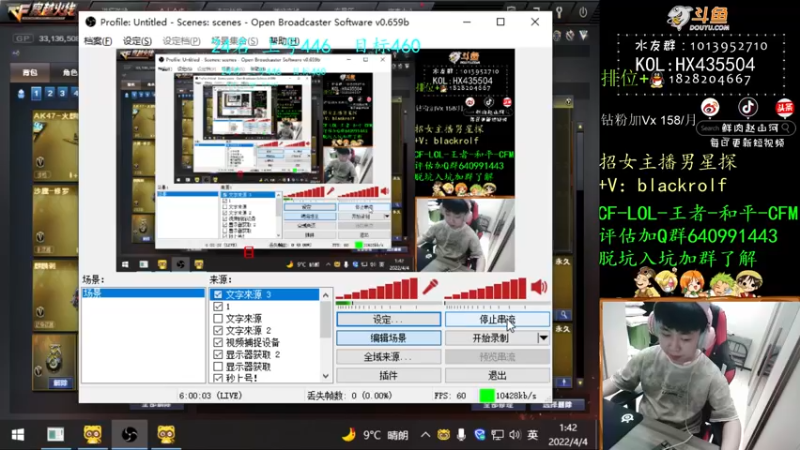Click the sources list up arrow
800x450 pixels.
(326, 295)
